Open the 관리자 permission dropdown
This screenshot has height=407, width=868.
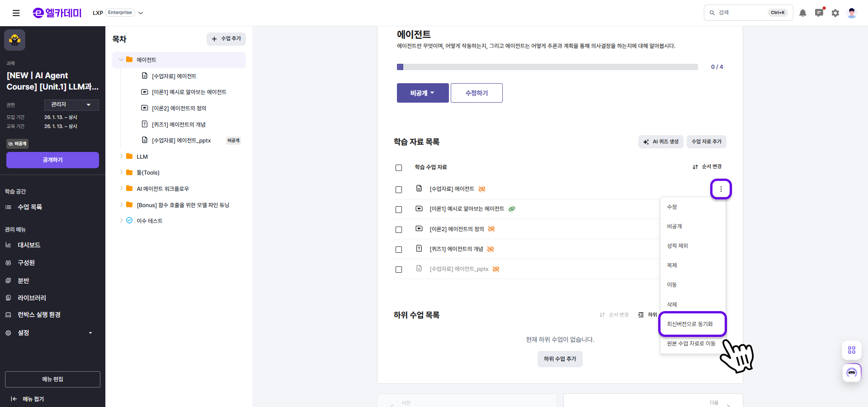click(x=71, y=105)
